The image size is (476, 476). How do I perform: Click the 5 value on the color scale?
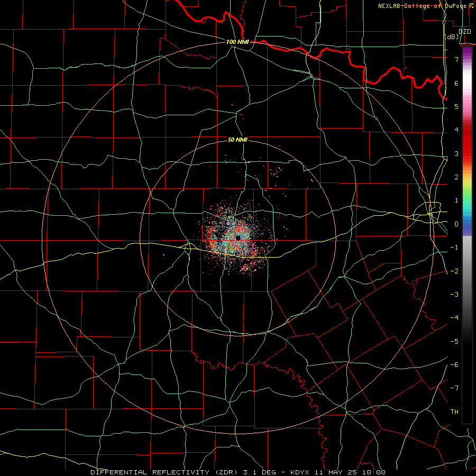pos(456,106)
